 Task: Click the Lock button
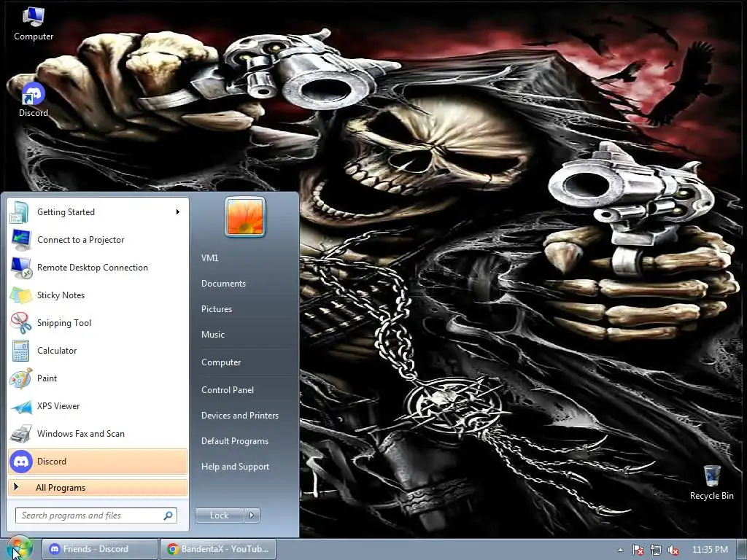tap(219, 516)
